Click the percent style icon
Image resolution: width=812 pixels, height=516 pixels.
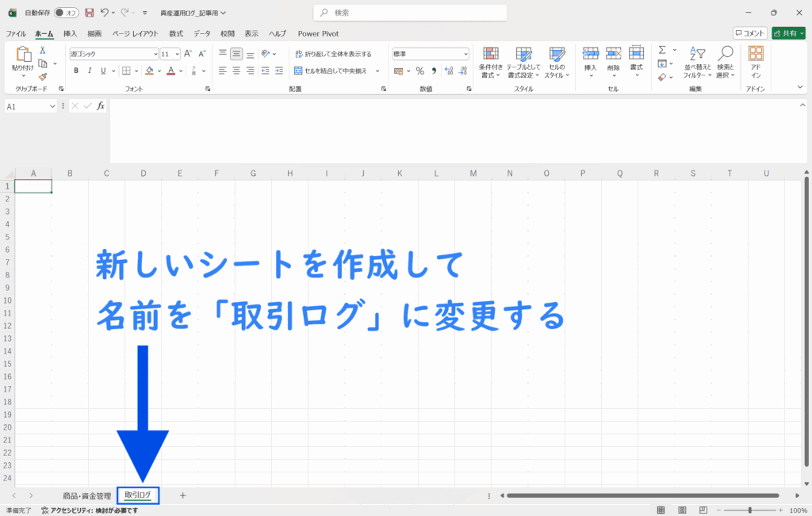(419, 71)
